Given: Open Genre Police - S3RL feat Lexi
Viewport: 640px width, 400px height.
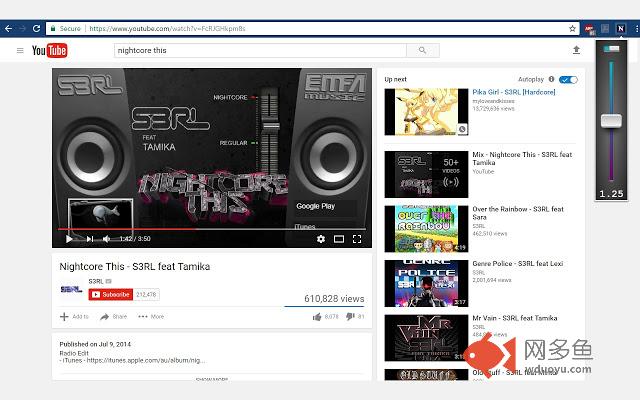Looking at the screenshot, I should tap(518, 264).
